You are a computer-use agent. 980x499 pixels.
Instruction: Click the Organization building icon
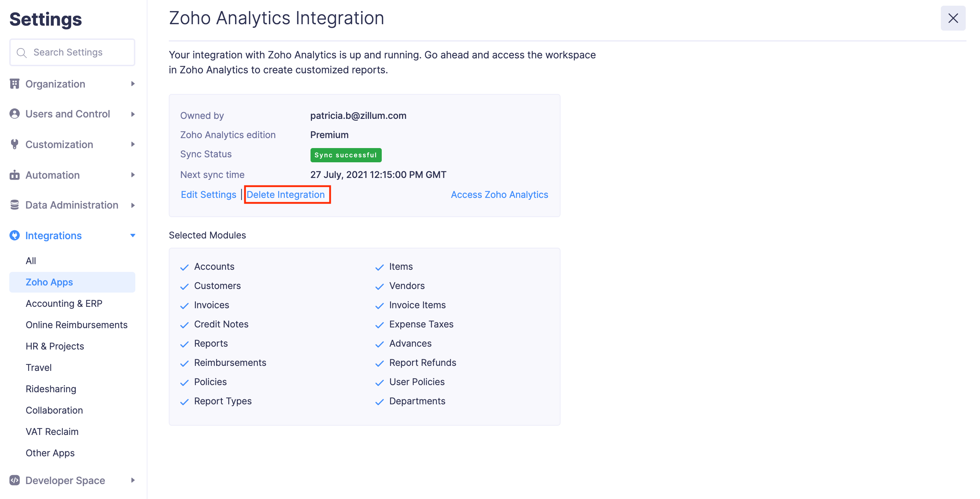pyautogui.click(x=15, y=84)
